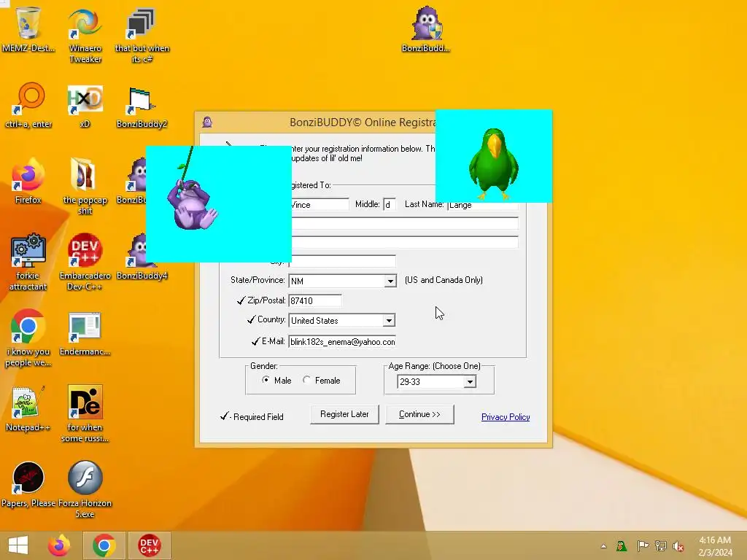Click the First Name field showing Vince
The height and width of the screenshot is (560, 747).
pyautogui.click(x=320, y=205)
